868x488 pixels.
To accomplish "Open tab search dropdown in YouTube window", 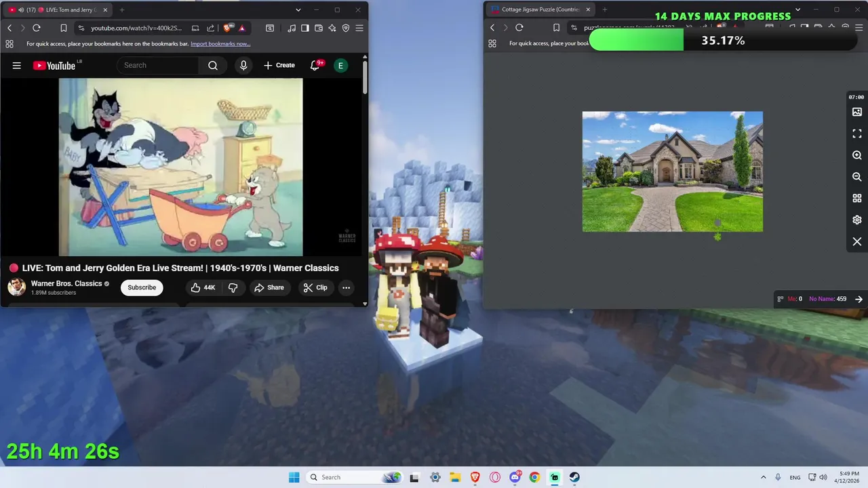I will [x=298, y=9].
